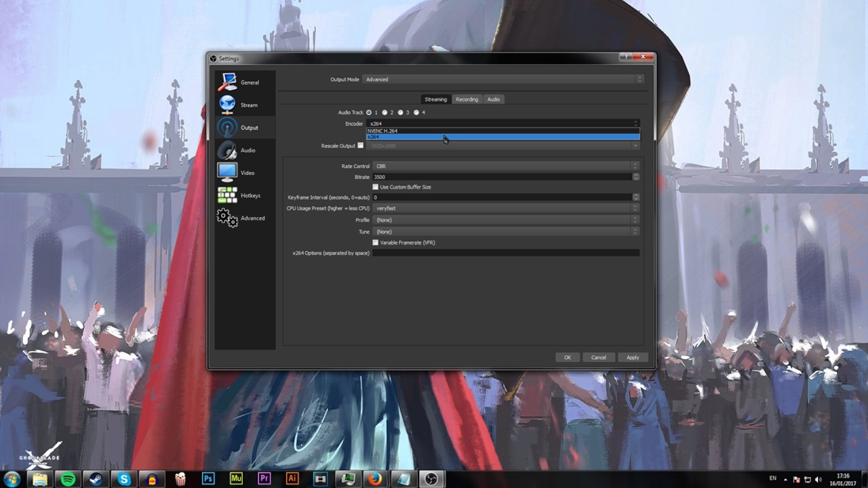Open the Tune dropdown
The image size is (868, 488).
[x=506, y=232]
